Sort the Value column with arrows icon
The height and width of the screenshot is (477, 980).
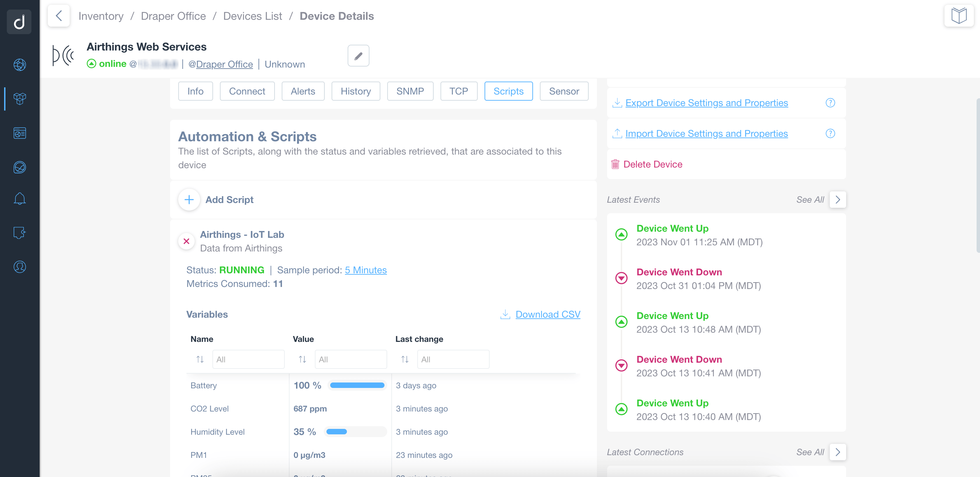(303, 359)
